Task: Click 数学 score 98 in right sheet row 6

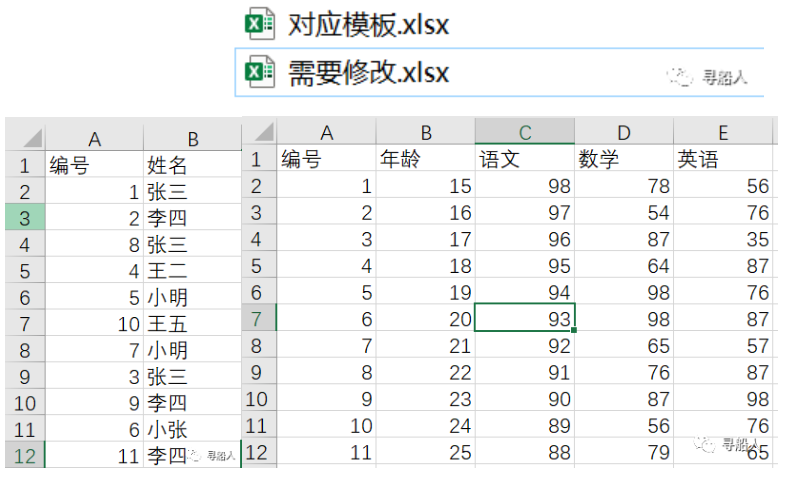Action: point(624,292)
